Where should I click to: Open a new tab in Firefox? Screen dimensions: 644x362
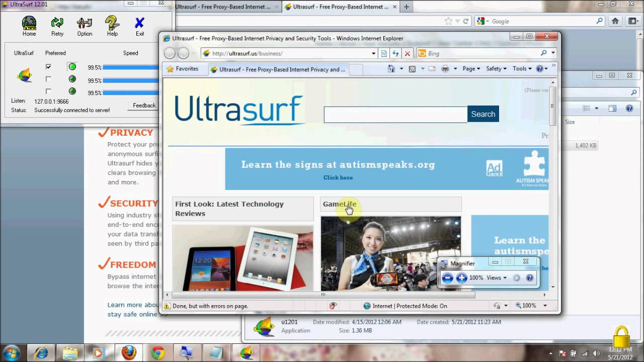click(406, 7)
